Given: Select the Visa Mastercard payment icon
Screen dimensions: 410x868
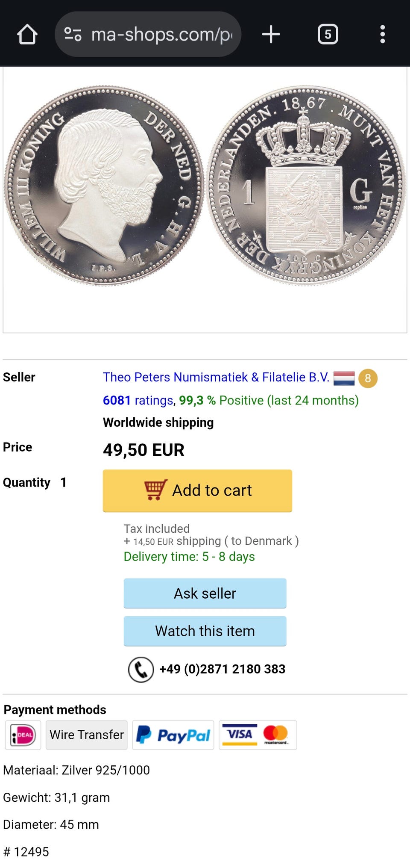Looking at the screenshot, I should (x=258, y=735).
